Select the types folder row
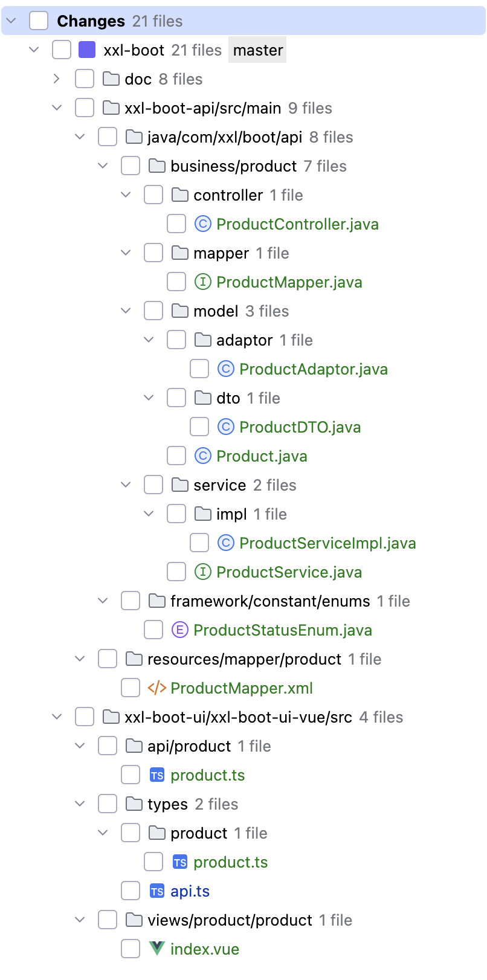 point(243,804)
